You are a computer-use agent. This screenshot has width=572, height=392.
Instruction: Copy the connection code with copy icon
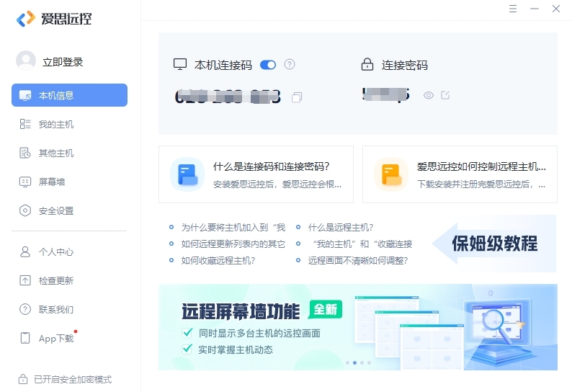[x=297, y=97]
